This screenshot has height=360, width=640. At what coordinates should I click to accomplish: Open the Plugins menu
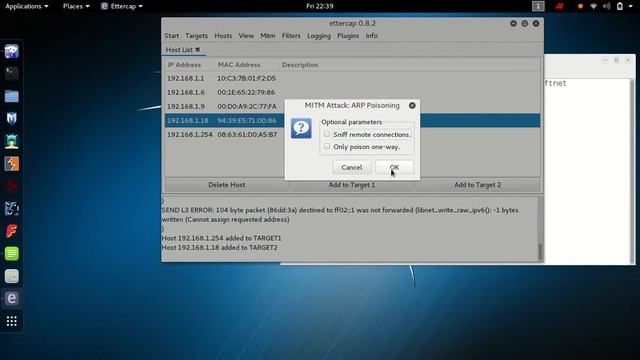[348, 36]
